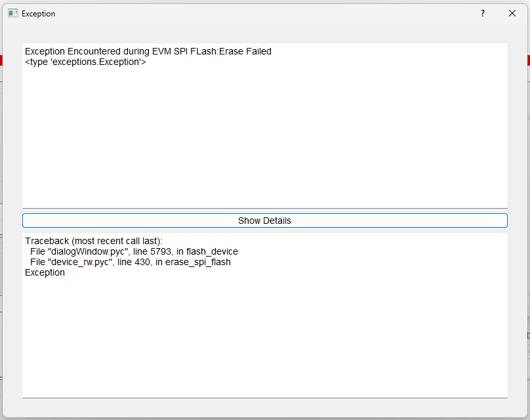Click the Exception window icon in title bar
The width and height of the screenshot is (530, 420).
[x=12, y=13]
